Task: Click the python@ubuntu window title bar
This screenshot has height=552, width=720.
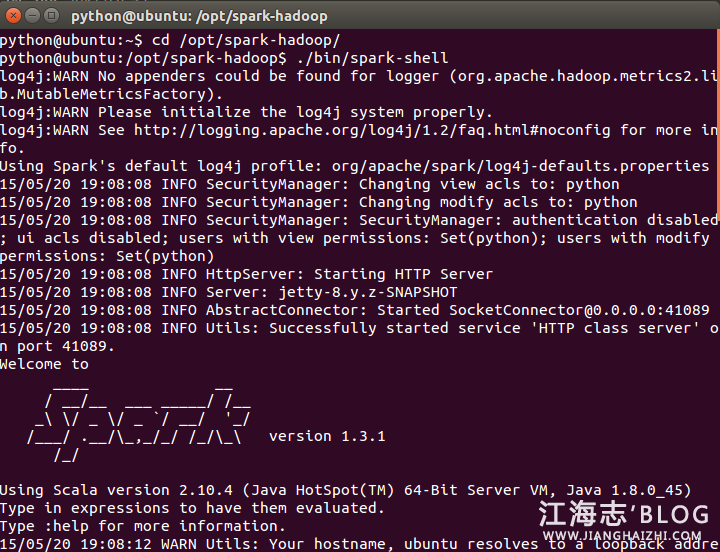Action: [x=300, y=16]
